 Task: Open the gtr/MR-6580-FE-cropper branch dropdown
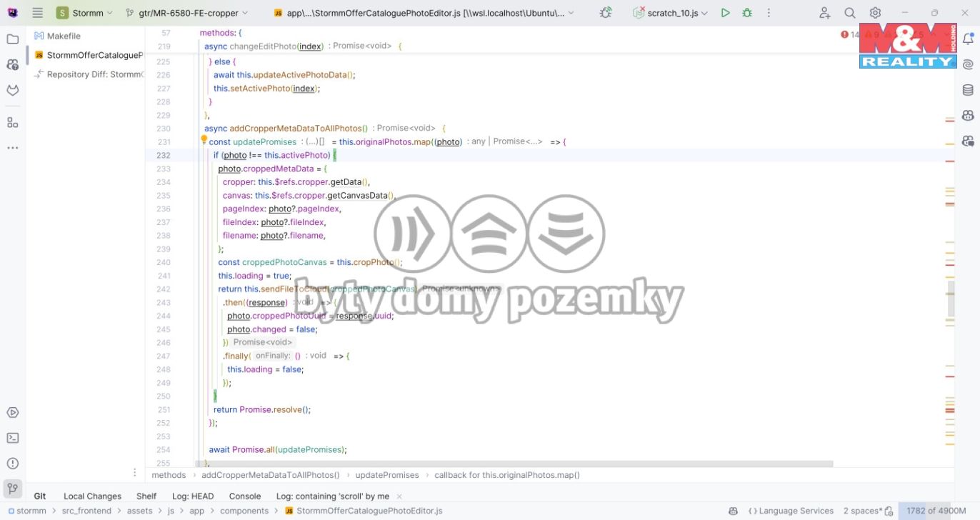coord(188,12)
